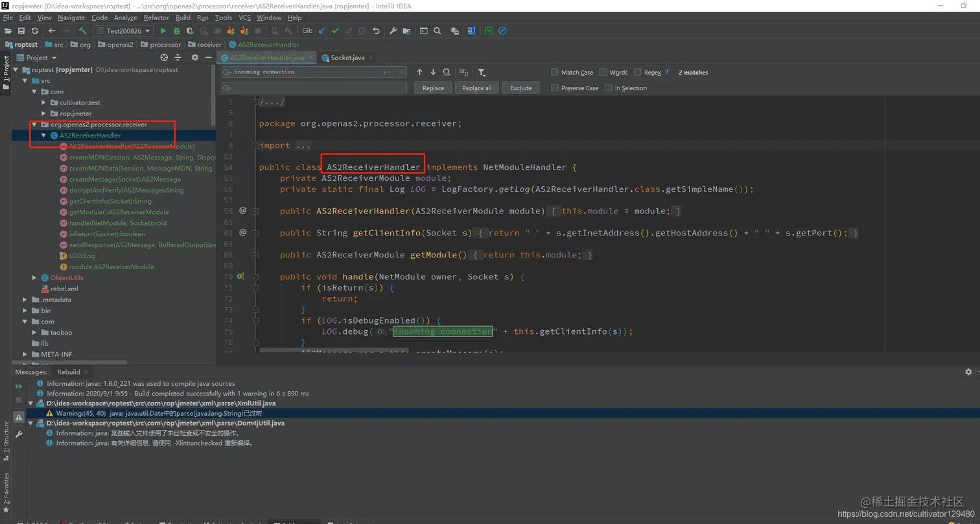Viewport: 980px width, 524px height.
Task: Navigate back with the left arrow icon
Action: point(52,30)
